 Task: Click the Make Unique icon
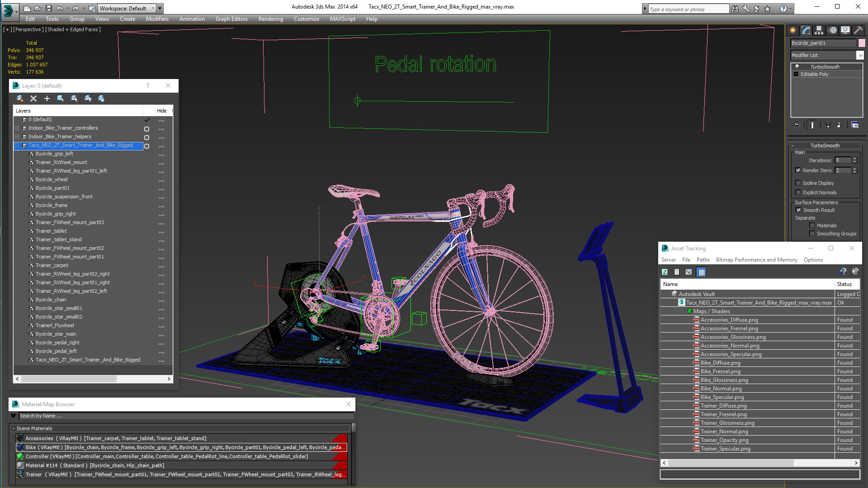(828, 125)
